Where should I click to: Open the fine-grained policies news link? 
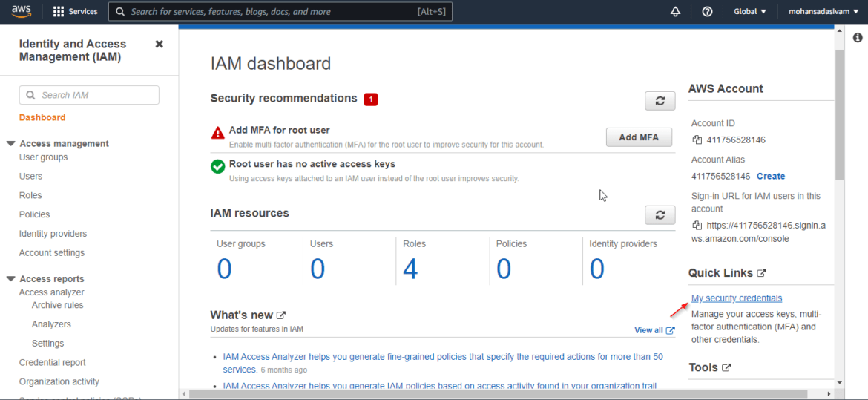point(443,363)
